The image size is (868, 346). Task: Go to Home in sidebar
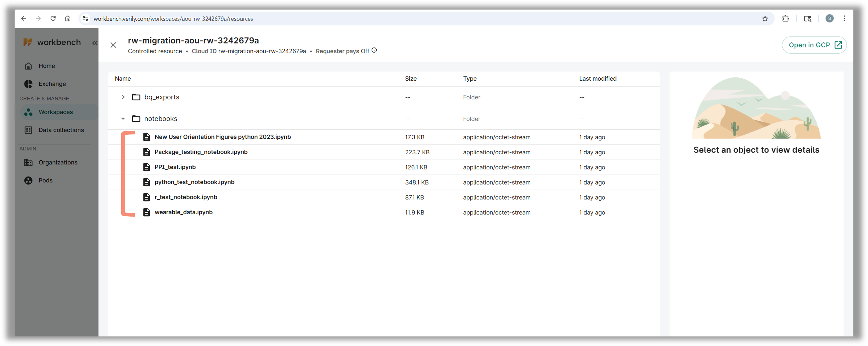(x=46, y=66)
